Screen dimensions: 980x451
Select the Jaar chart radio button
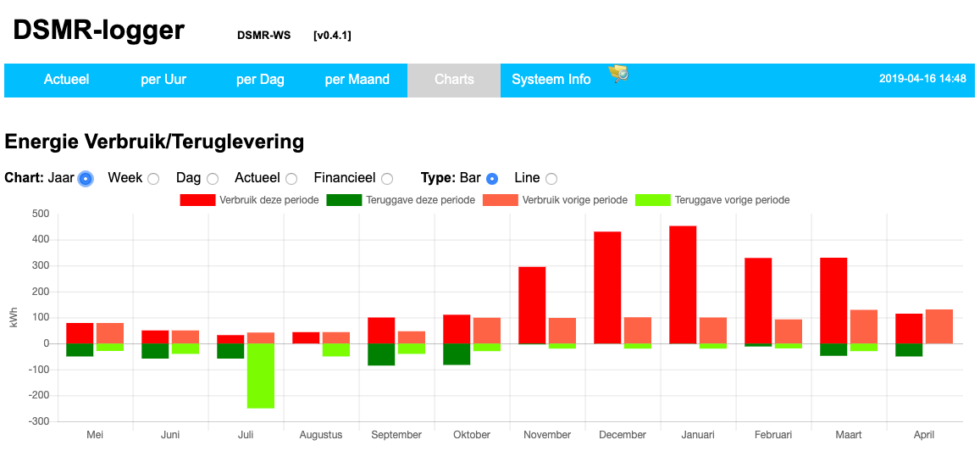(86, 179)
